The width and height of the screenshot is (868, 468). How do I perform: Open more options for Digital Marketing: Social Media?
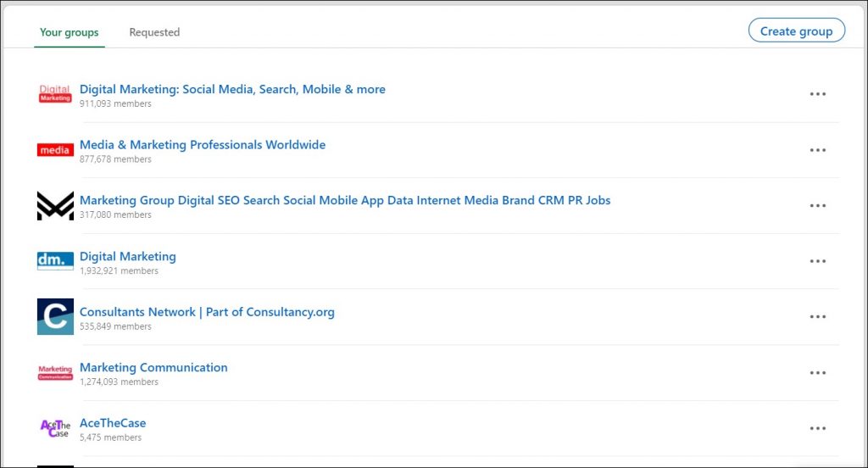click(817, 94)
